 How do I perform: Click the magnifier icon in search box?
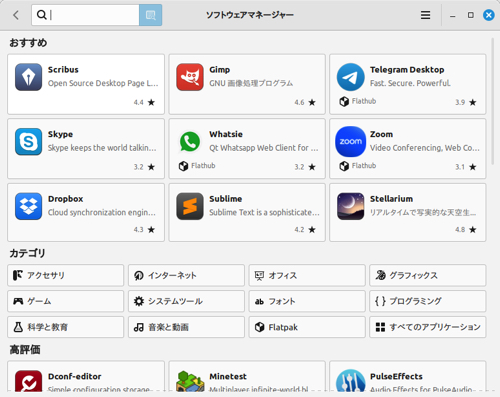pyautogui.click(x=41, y=15)
